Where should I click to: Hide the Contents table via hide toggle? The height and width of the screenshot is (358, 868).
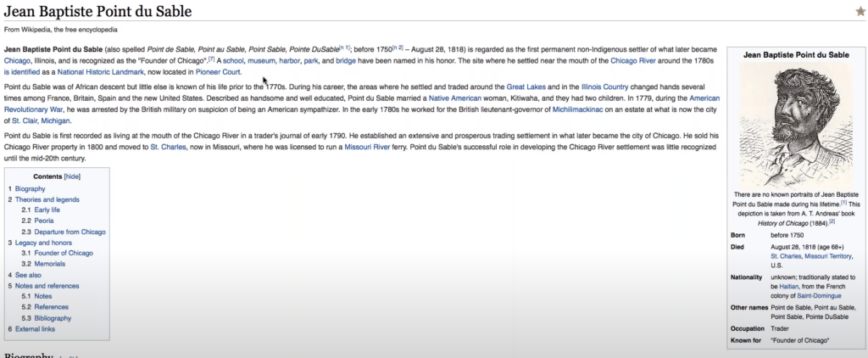pyautogui.click(x=72, y=176)
